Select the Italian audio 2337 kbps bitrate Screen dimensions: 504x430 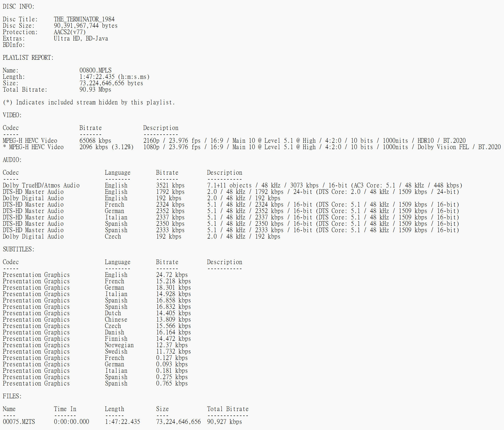click(x=170, y=217)
